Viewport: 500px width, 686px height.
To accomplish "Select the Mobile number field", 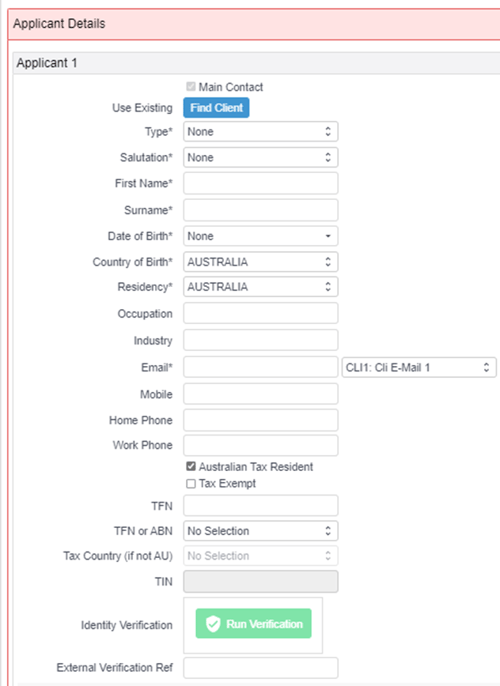I will [260, 394].
